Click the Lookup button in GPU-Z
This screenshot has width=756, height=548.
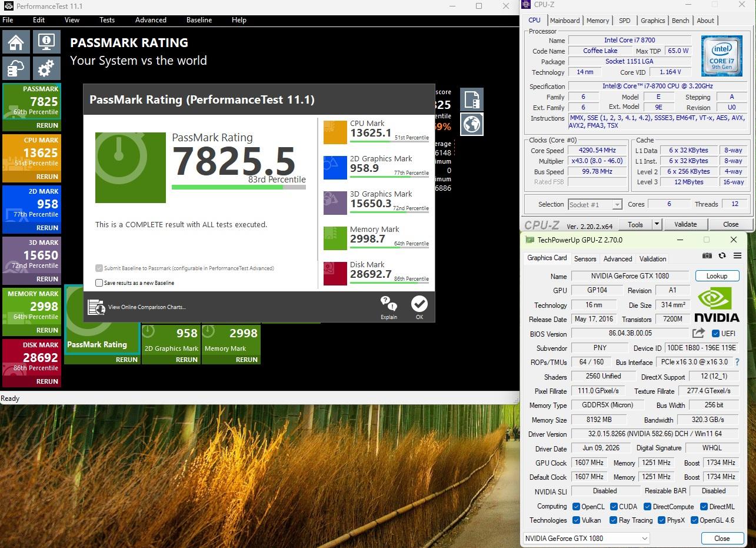pyautogui.click(x=717, y=275)
